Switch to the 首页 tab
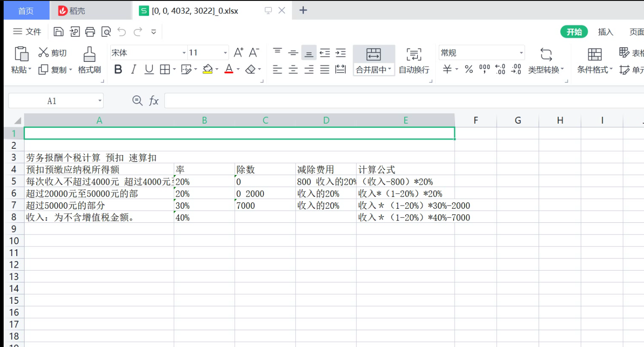Screen dimensions: 644x347 26,11
